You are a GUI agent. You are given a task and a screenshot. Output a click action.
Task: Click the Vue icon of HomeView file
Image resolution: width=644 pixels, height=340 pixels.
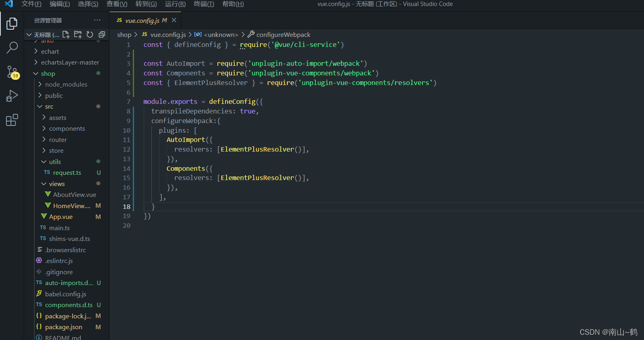tap(48, 206)
